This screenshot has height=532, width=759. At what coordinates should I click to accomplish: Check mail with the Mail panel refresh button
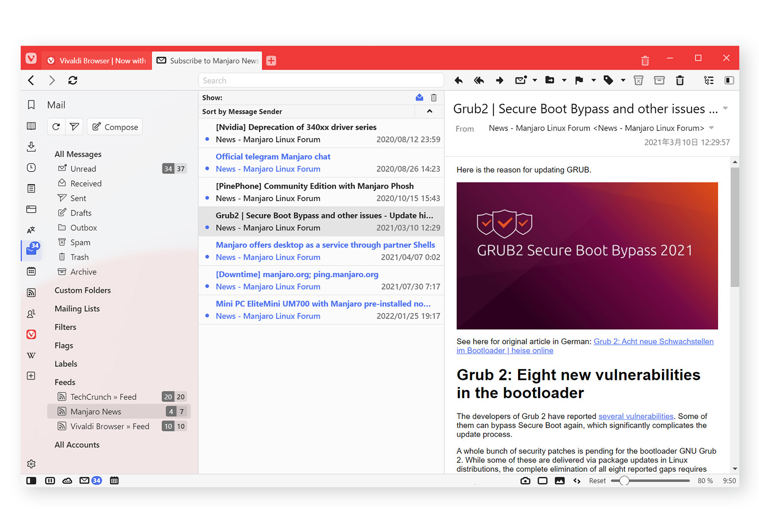tap(56, 127)
